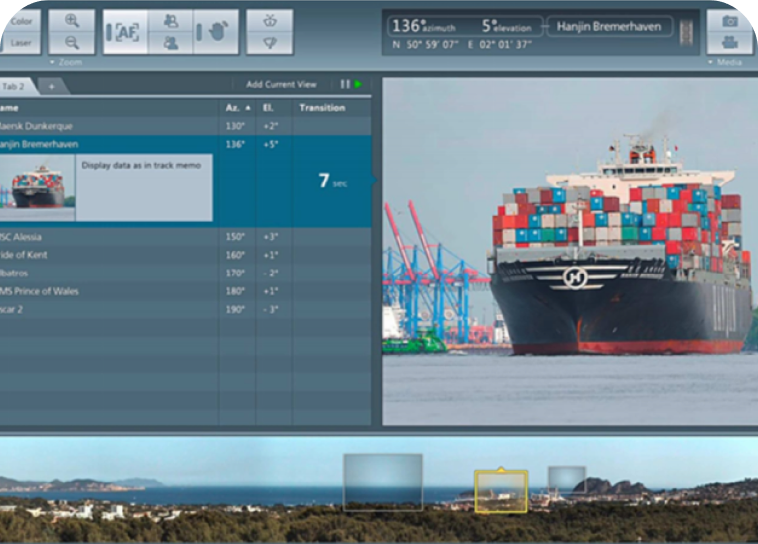Image resolution: width=758 pixels, height=544 pixels.
Task: Click the lower person tracking icon
Action: point(170,43)
